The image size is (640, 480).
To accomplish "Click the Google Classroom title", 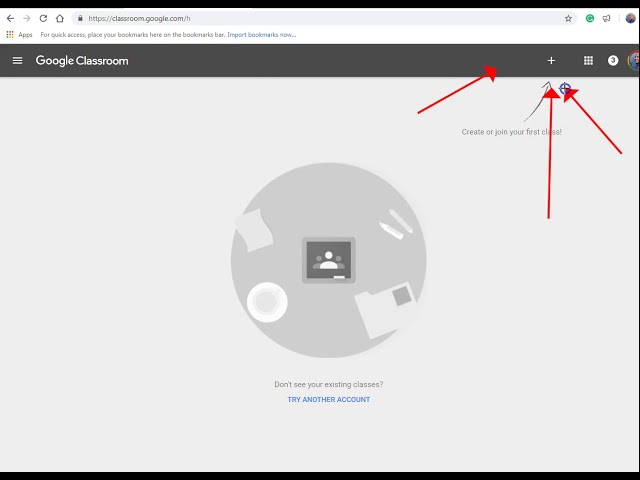I will point(82,61).
